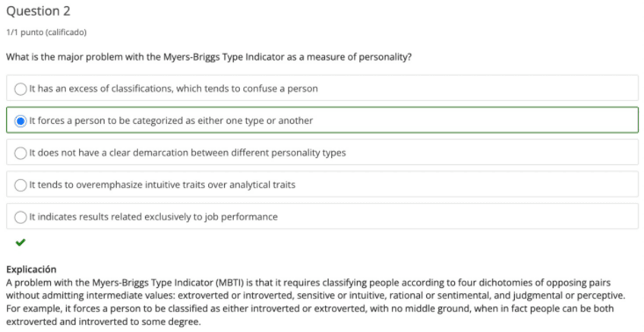Click the 'It forces a person to be categorized' label
644x332 pixels.
point(171,121)
